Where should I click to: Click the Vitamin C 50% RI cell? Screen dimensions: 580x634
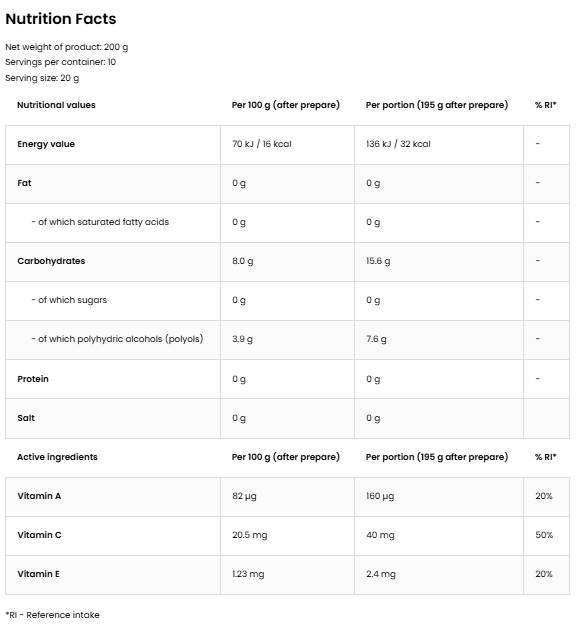pyautogui.click(x=544, y=535)
